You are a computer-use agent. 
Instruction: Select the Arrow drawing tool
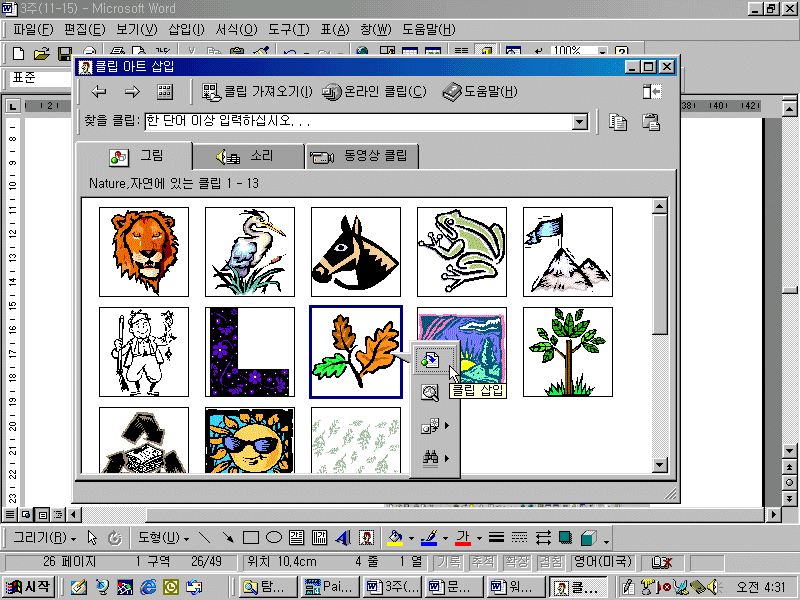coord(228,538)
